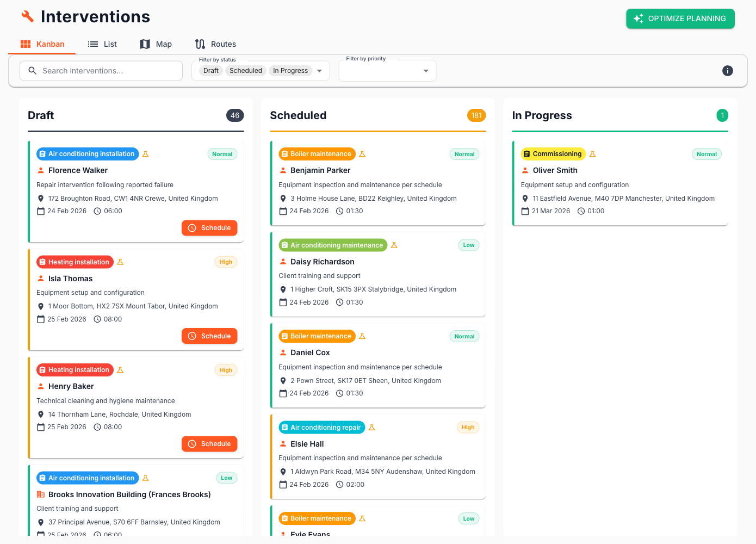
Task: Toggle off the In Progress status filter
Action: click(x=290, y=70)
